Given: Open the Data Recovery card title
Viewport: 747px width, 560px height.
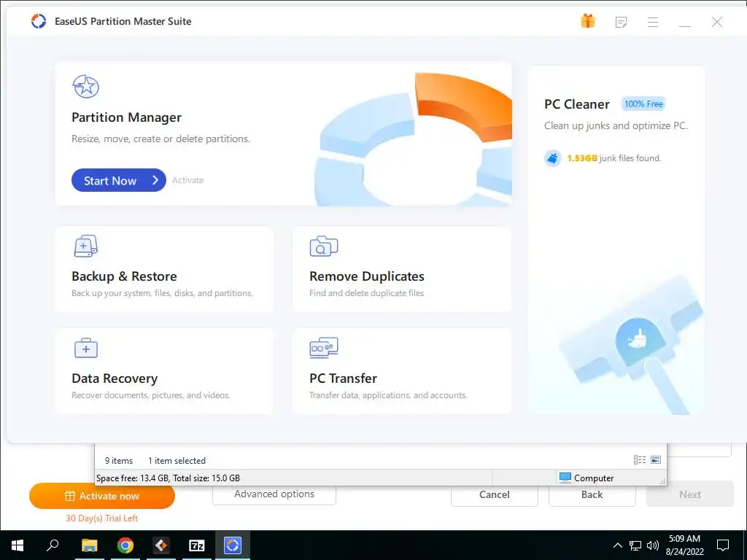Looking at the screenshot, I should [x=115, y=378].
